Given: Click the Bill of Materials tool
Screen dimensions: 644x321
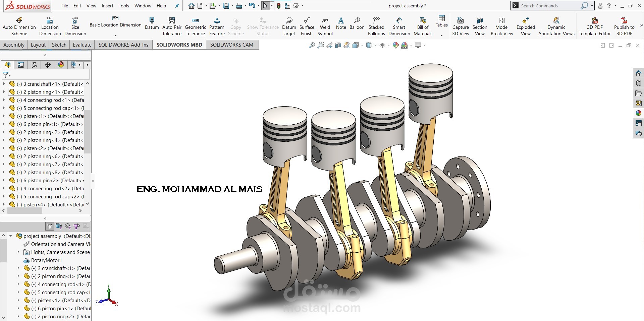Looking at the screenshot, I should click(422, 25).
